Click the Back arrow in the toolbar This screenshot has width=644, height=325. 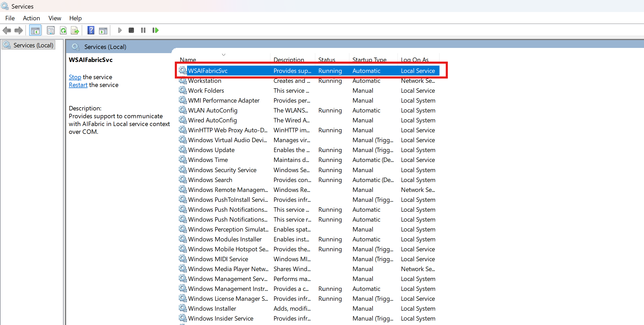click(7, 30)
